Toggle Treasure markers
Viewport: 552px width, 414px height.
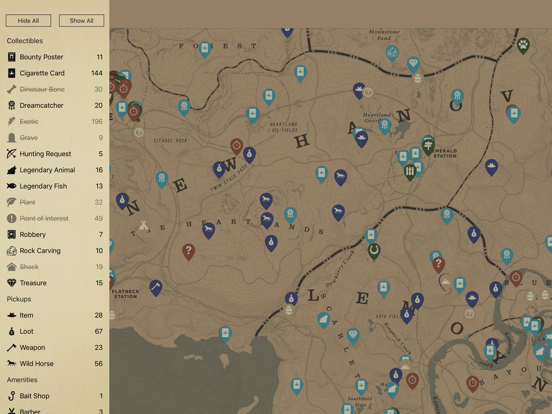click(55, 283)
